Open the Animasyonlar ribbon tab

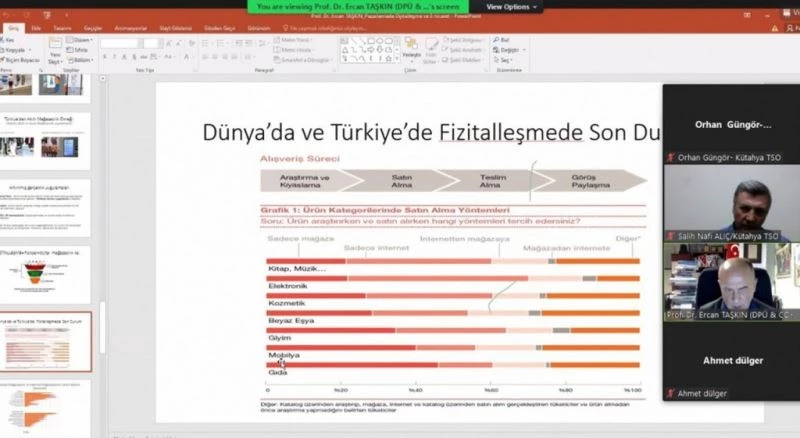pos(131,28)
